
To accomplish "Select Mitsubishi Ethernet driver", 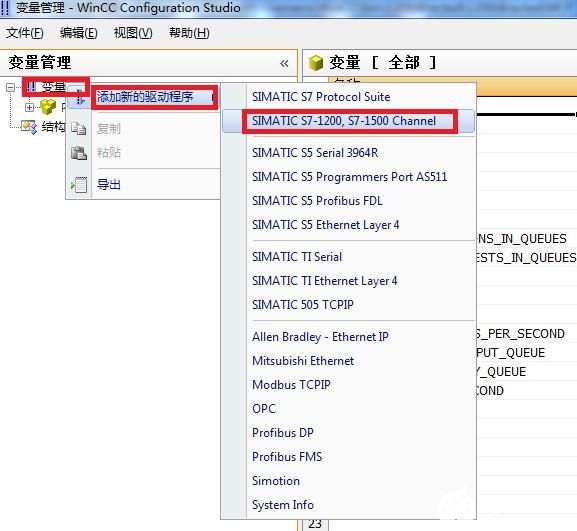I will tap(303, 361).
